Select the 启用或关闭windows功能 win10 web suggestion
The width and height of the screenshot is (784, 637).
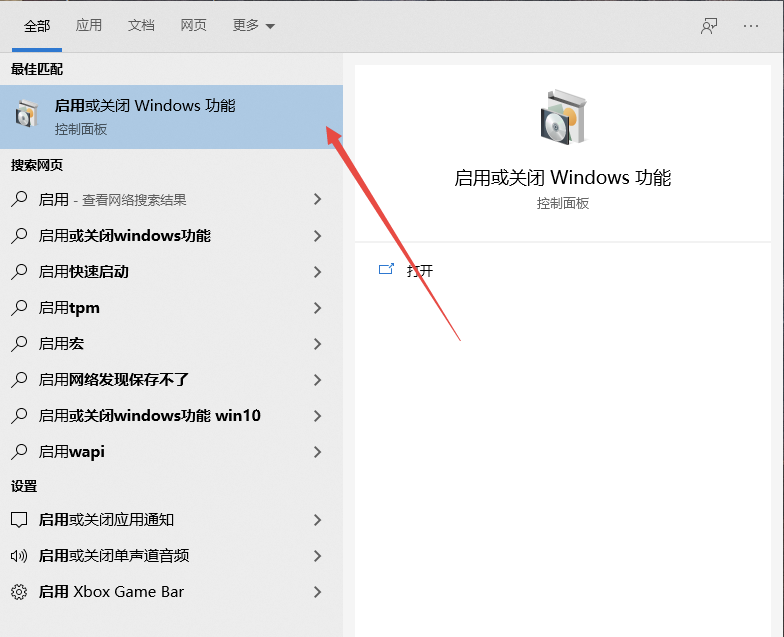pyautogui.click(x=150, y=416)
